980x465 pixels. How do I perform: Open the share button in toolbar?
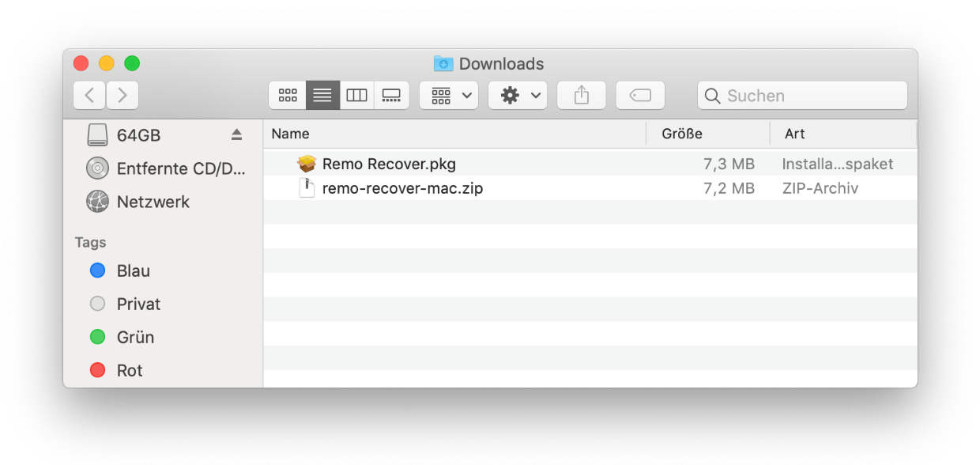point(582,96)
